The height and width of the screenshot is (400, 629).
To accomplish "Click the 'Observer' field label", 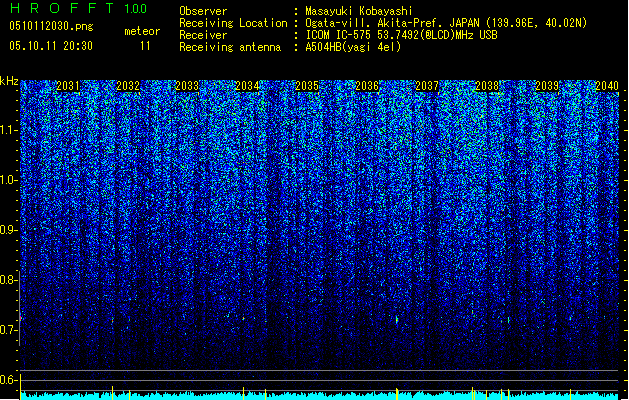I will tap(203, 11).
